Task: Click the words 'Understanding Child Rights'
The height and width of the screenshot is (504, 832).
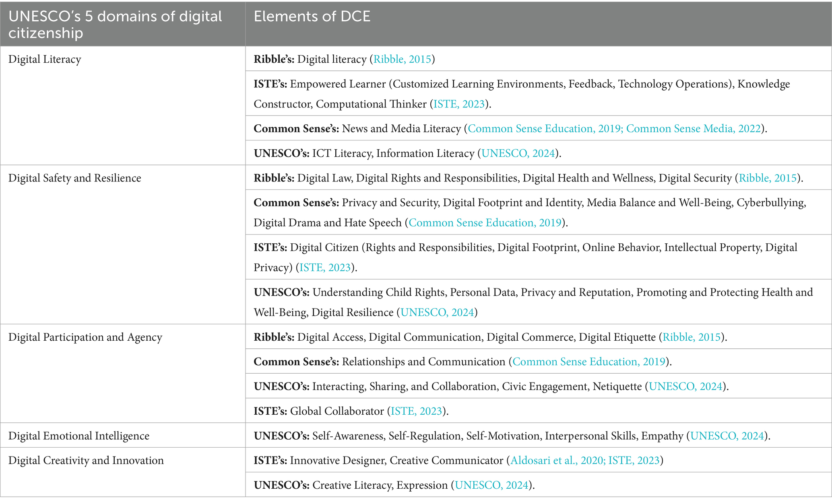Action: point(378,292)
